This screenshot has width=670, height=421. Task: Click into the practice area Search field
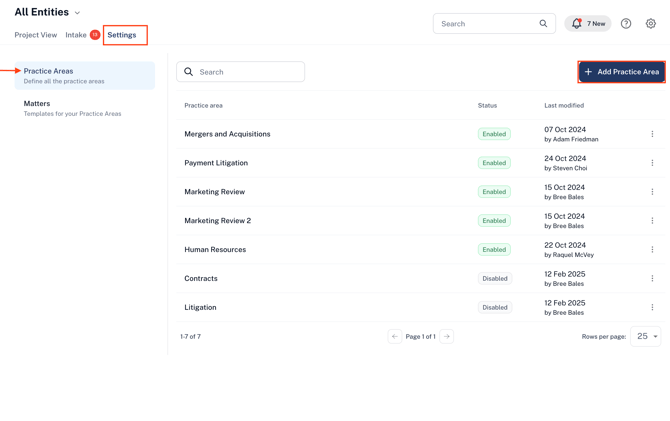click(241, 72)
